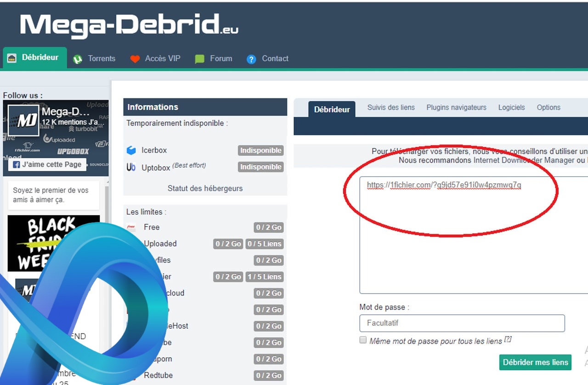Click the Mega-Debrid.eu site logo
This screenshot has width=588, height=385.
(x=129, y=25)
